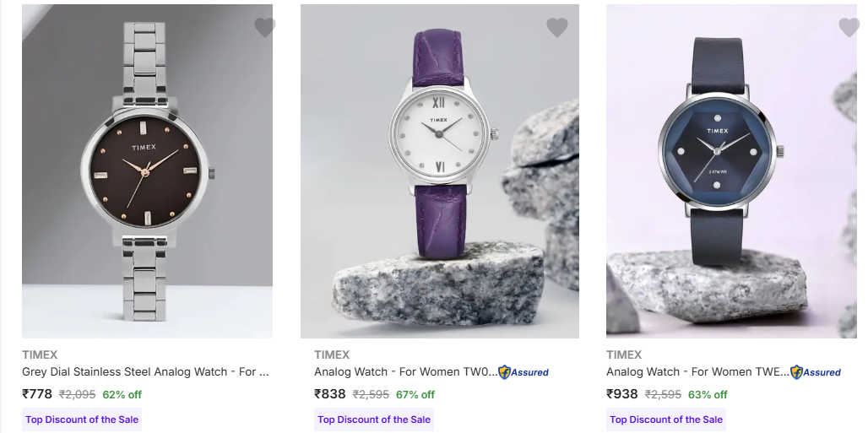Click "Top Discount of the Sale" under the ₹838 watch

click(374, 419)
